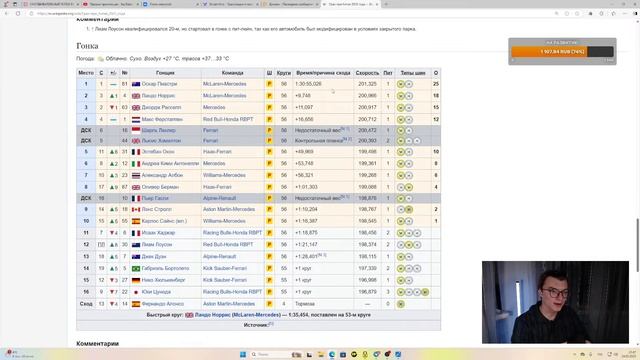Click the orange donation goal progress bar
Viewport: 640px width, 360px height.
[x=562, y=52]
